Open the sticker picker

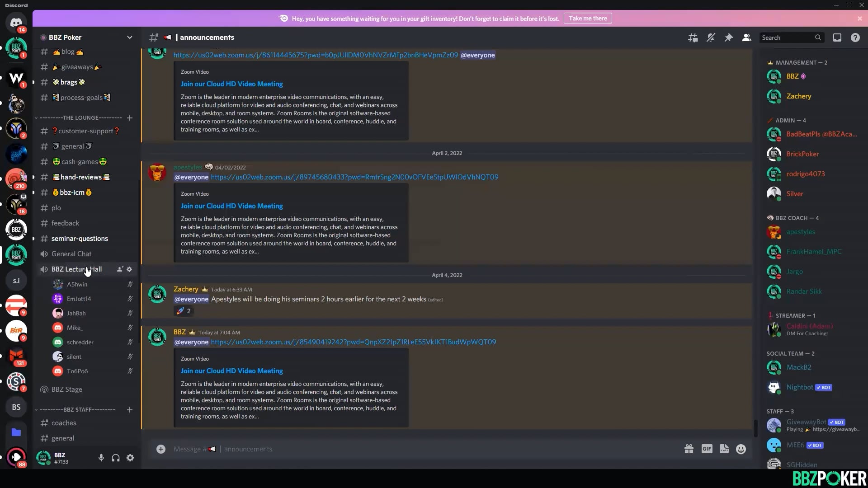coord(724,449)
